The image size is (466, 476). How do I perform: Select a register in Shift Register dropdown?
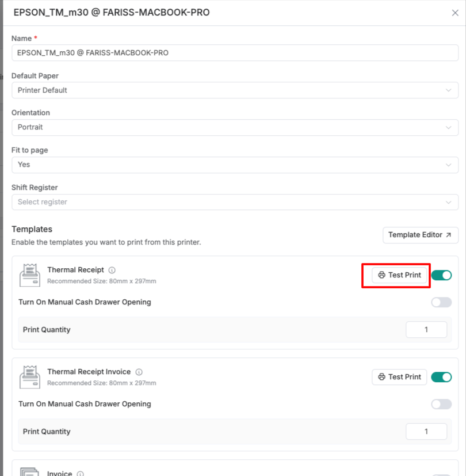tap(235, 202)
